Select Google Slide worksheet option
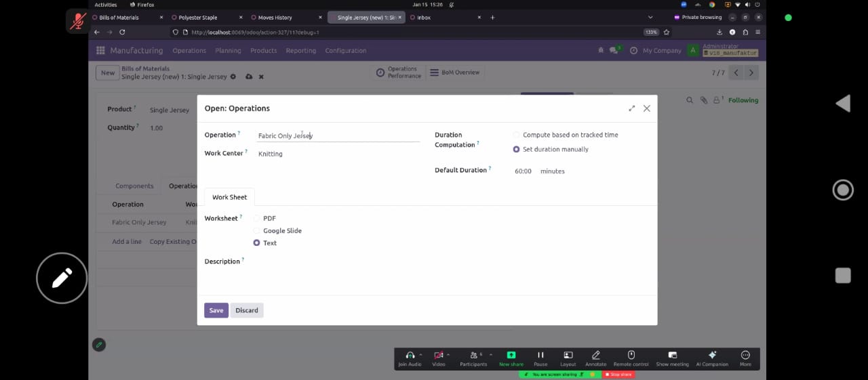The height and width of the screenshot is (380, 868). (257, 230)
